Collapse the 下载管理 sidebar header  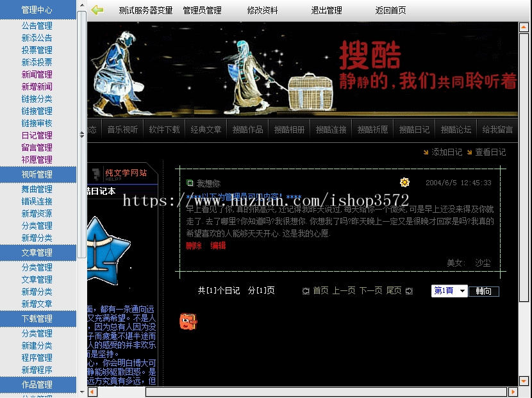pyautogui.click(x=38, y=319)
